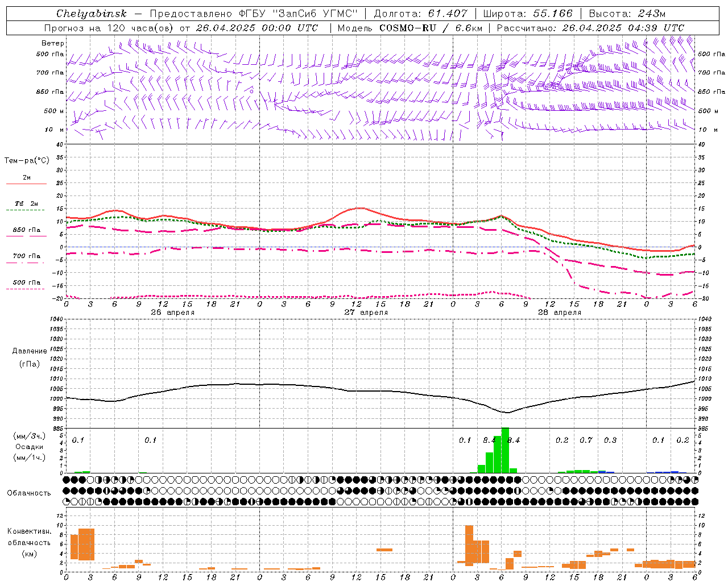
Task: Click the "Осадки" precipitation panel label
Action: tap(30, 447)
